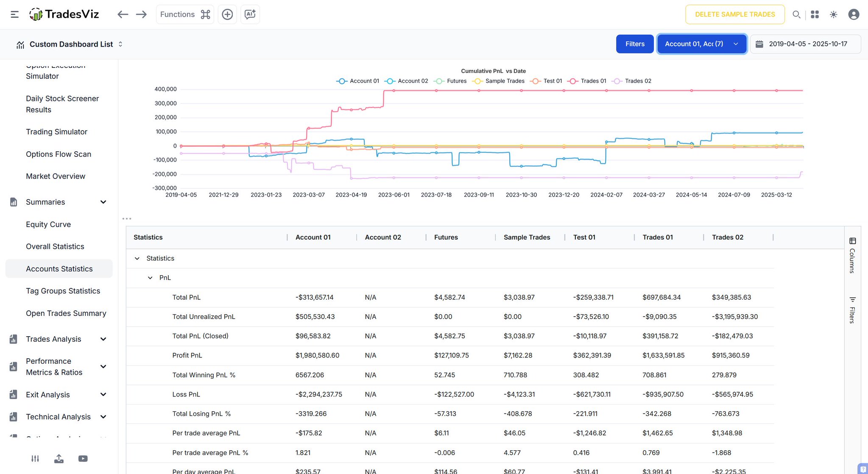The height and width of the screenshot is (474, 868).
Task: Open the AI chat assistant icon
Action: click(250, 14)
